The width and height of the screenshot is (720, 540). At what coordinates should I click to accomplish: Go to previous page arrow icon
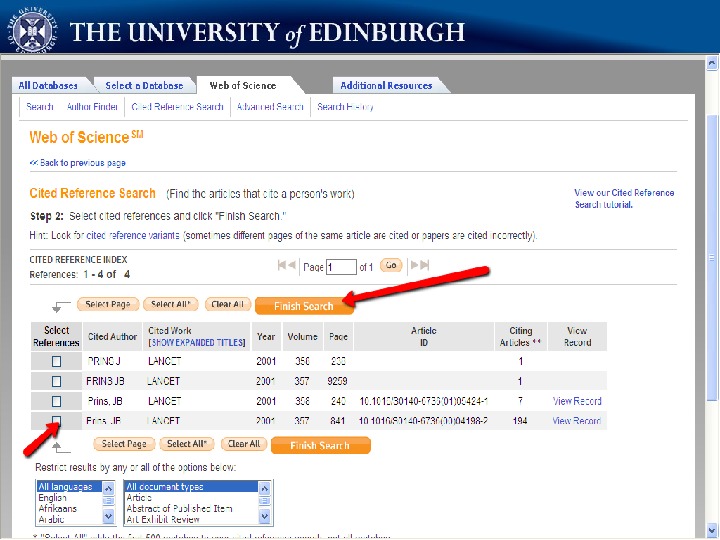pos(291,265)
